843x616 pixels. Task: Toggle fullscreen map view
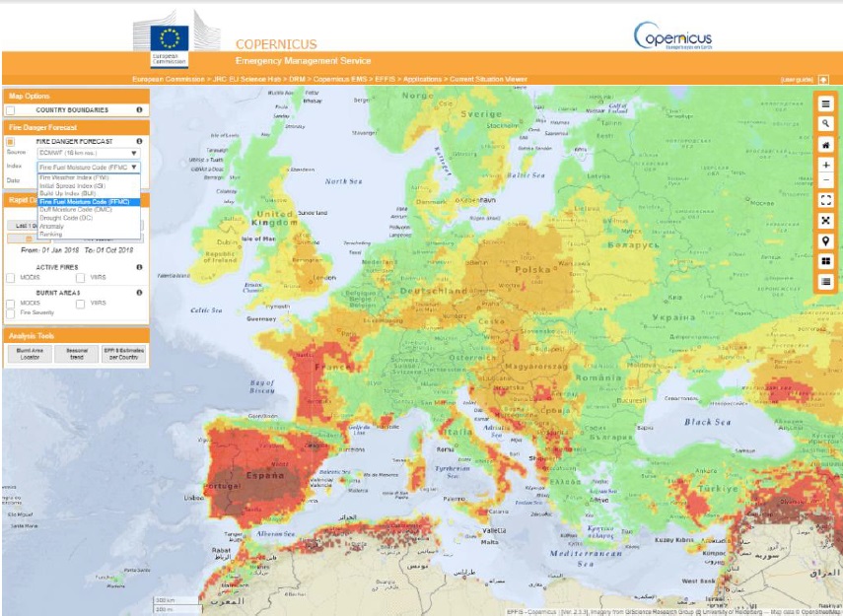(825, 200)
